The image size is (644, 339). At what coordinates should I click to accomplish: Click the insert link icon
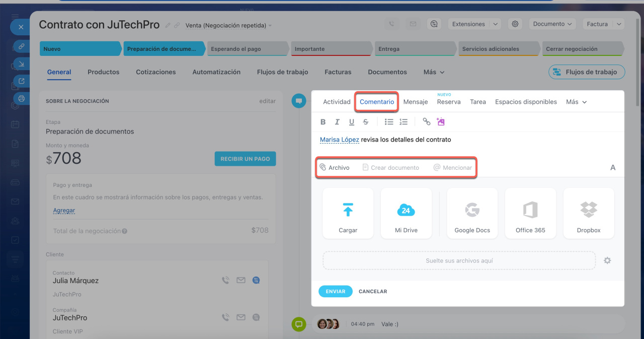tap(426, 122)
